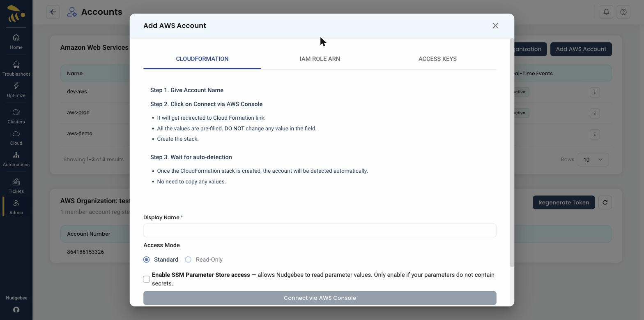This screenshot has height=320, width=644.
Task: Select the Standard access mode radio
Action: (147, 260)
